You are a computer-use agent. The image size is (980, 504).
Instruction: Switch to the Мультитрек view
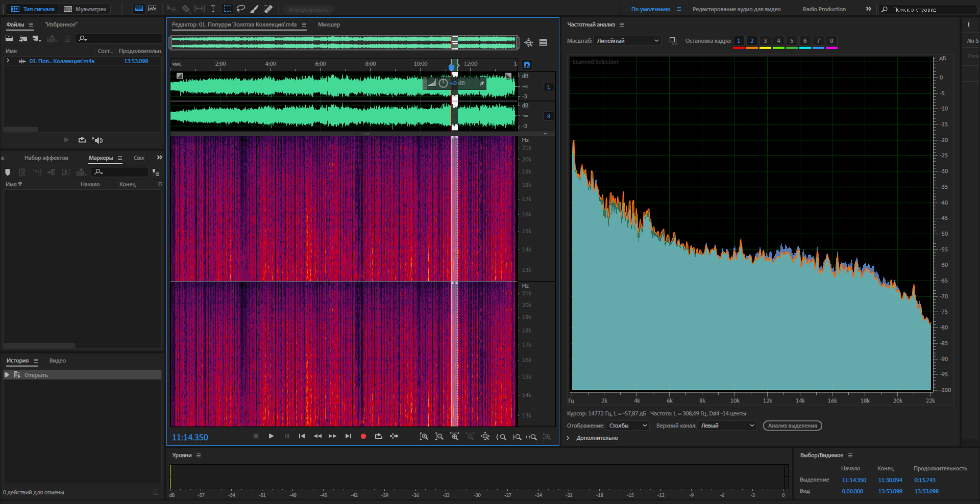(85, 9)
